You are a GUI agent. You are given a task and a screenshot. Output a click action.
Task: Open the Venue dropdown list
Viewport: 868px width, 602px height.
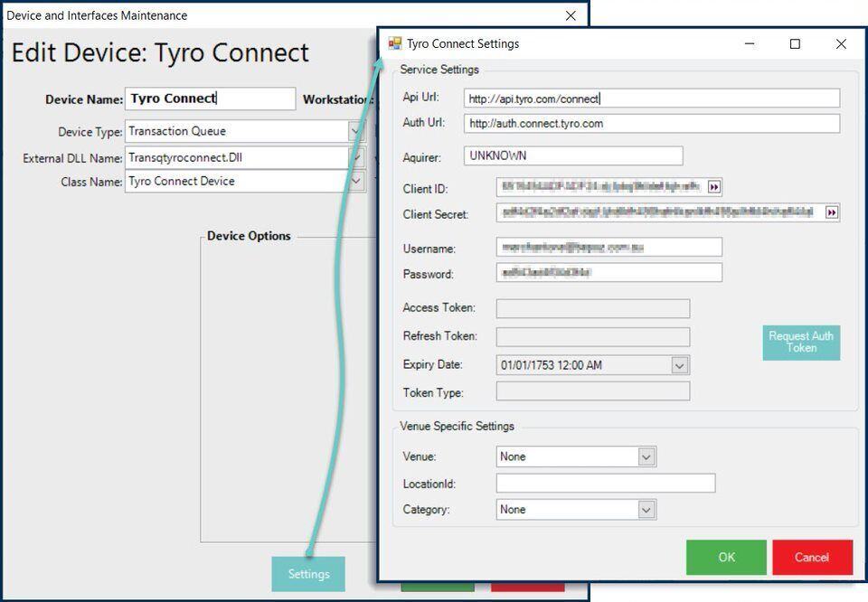646,457
